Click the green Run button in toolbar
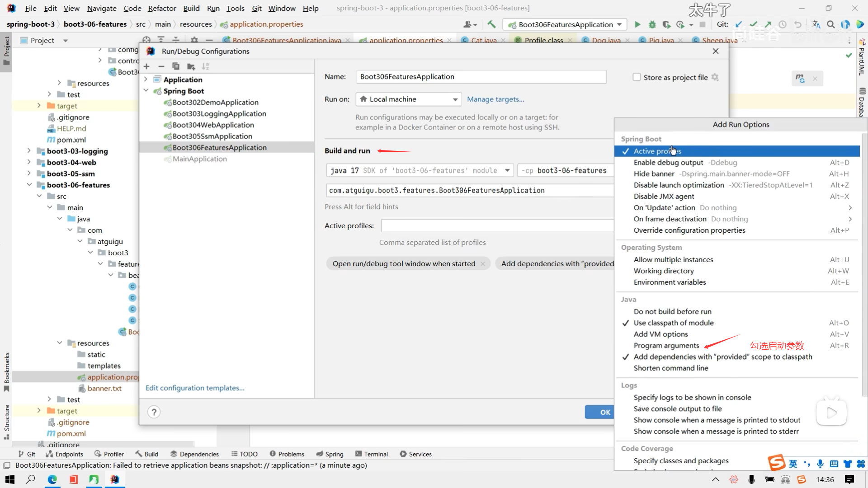This screenshot has height=488, width=868. (x=637, y=24)
